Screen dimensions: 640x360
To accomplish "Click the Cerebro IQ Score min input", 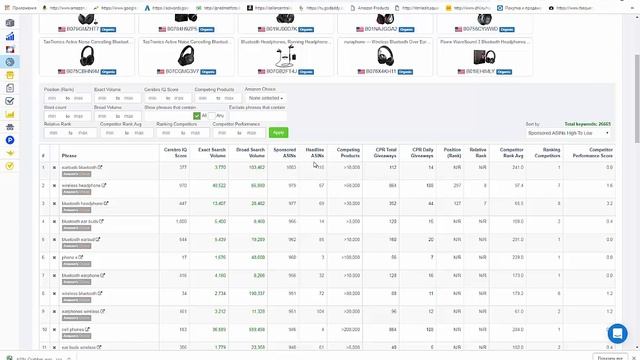I will 153,98.
